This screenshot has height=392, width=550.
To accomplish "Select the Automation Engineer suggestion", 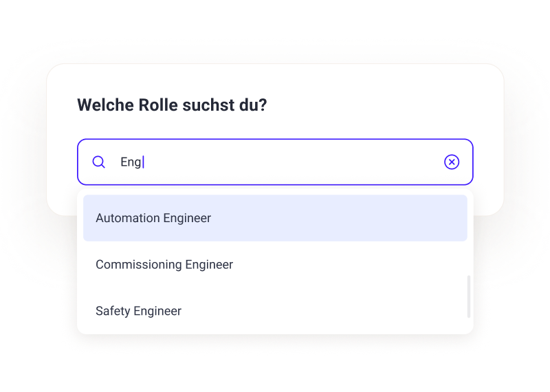I will [x=275, y=218].
